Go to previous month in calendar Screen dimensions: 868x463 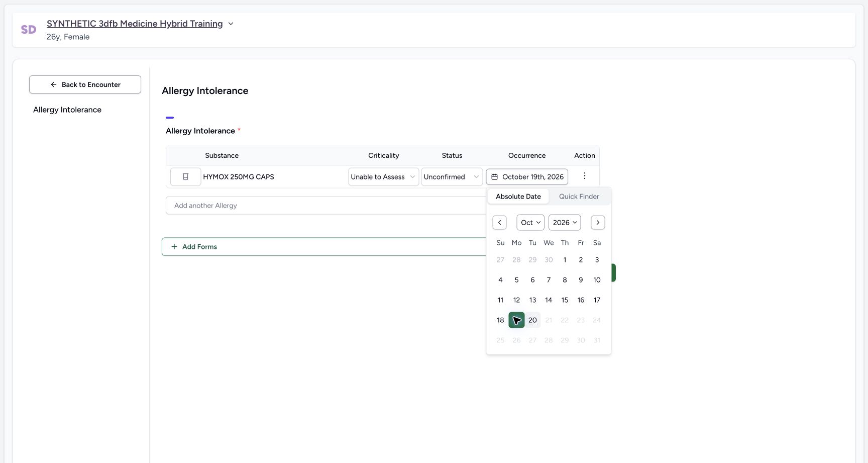(x=499, y=223)
